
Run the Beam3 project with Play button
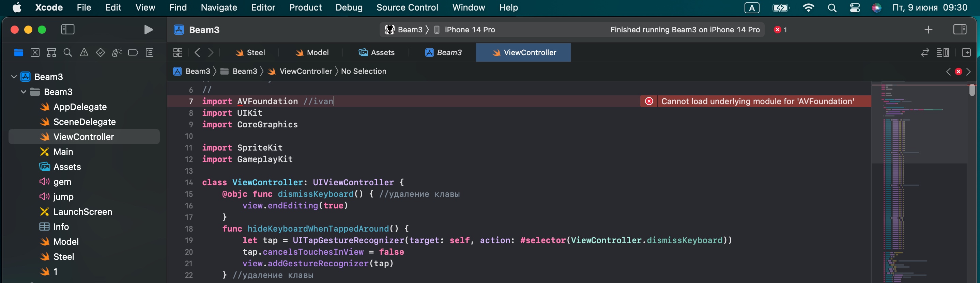click(149, 30)
